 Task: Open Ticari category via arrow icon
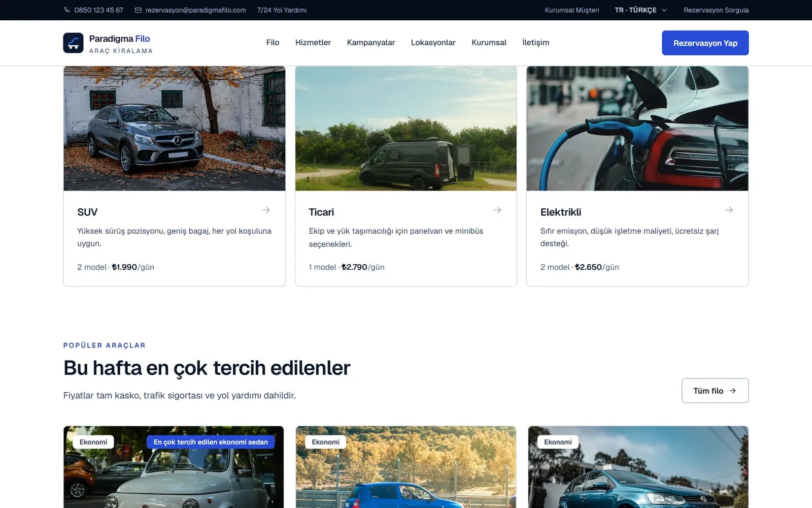tap(497, 210)
